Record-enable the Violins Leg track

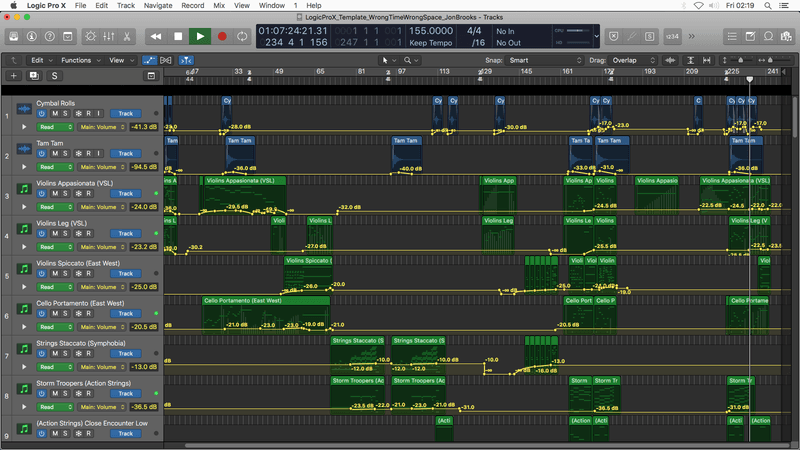(88, 234)
